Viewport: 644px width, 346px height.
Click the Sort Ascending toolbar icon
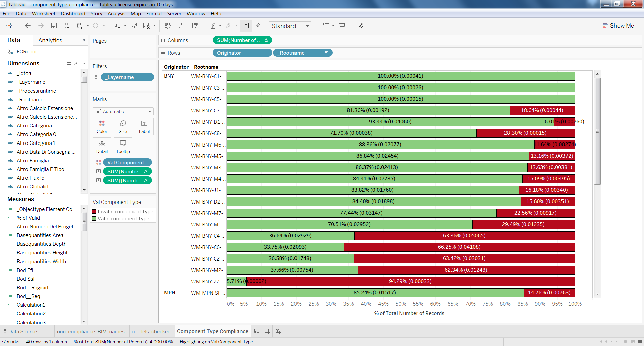coord(181,26)
